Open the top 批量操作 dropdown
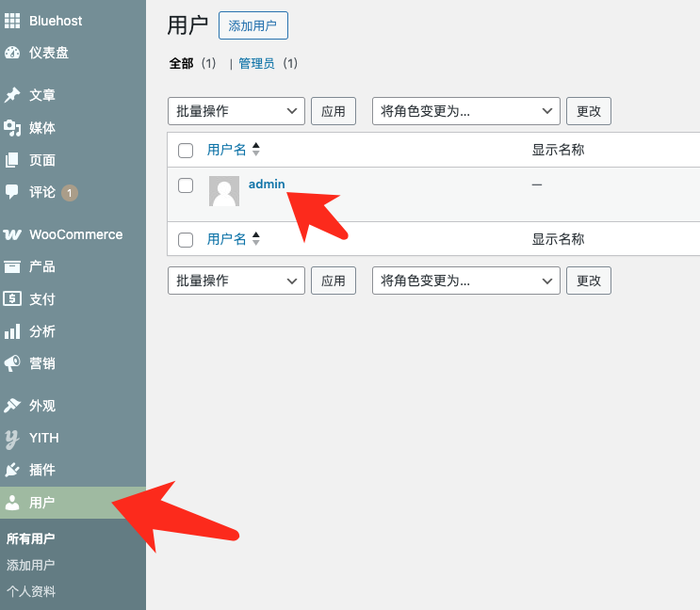Screen dimensions: 700x610 click(236, 111)
